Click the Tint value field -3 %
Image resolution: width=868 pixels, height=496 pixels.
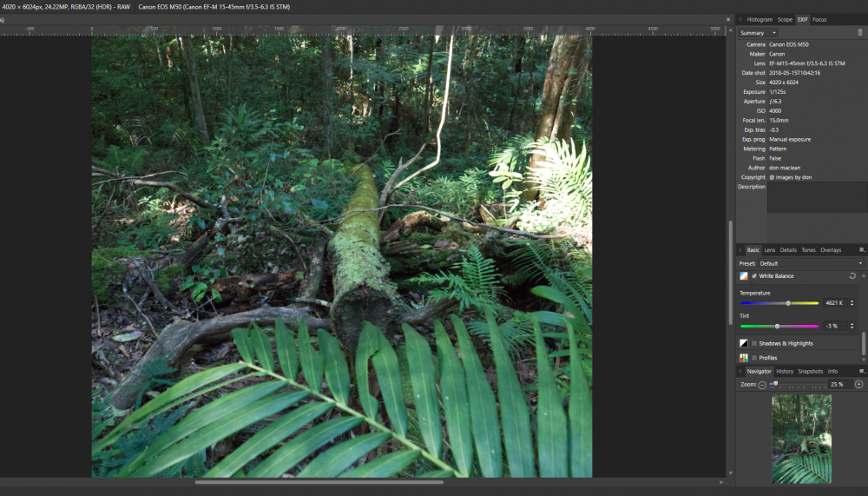coord(835,326)
